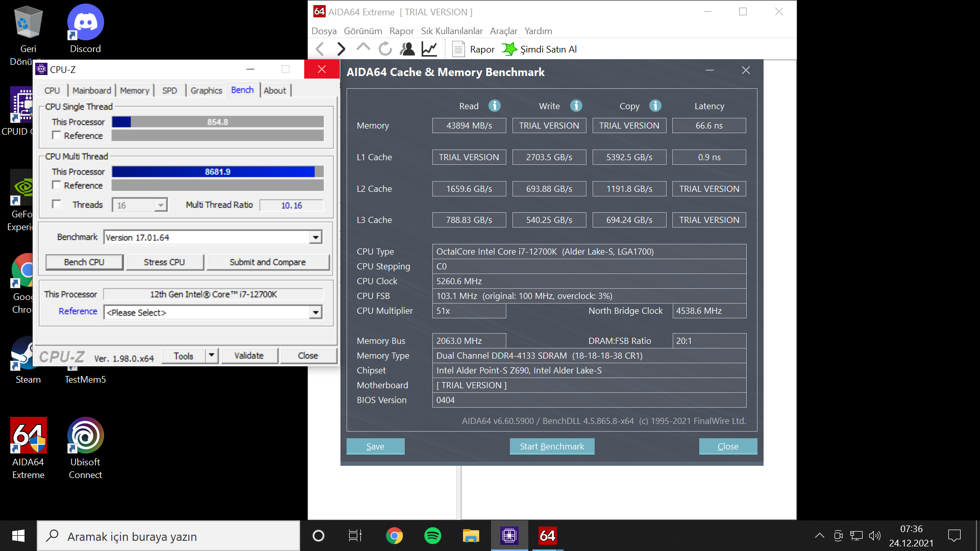Switch to the CPU tab in CPU-Z

tap(52, 90)
